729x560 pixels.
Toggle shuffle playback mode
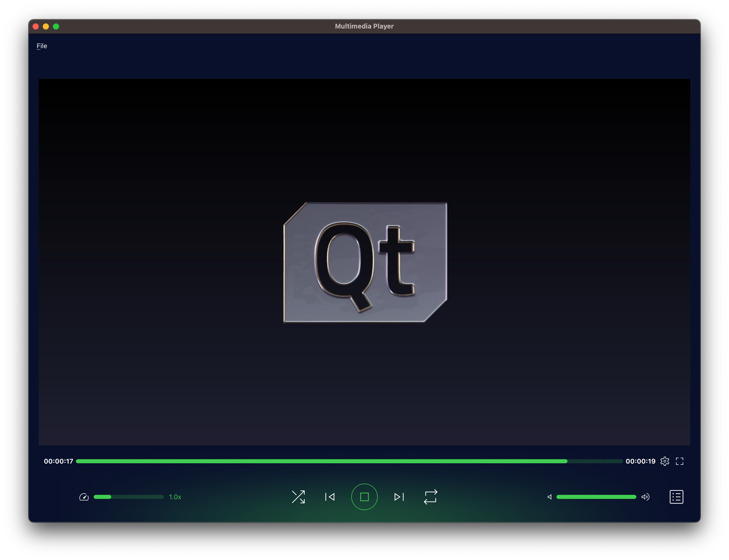[298, 497]
